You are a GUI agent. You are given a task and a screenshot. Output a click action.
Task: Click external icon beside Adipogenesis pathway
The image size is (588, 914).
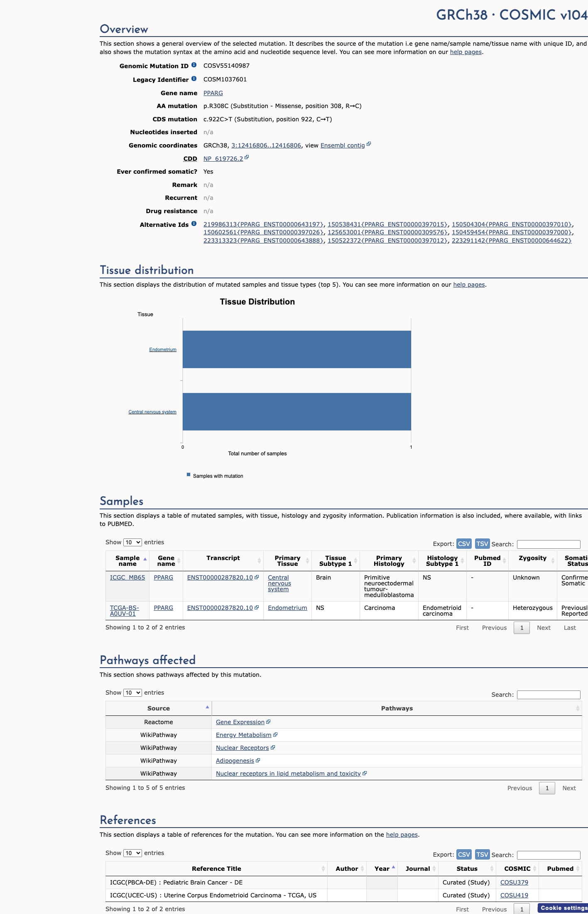point(258,760)
